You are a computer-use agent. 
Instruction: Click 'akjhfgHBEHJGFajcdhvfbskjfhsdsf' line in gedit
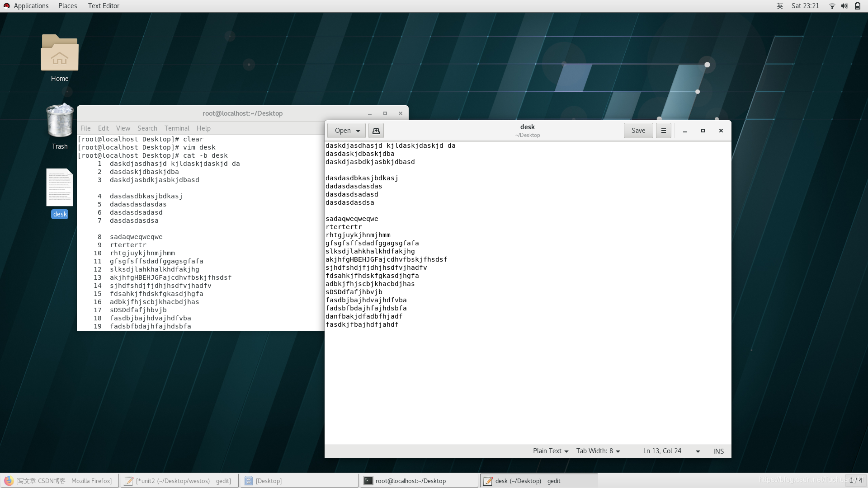point(387,259)
